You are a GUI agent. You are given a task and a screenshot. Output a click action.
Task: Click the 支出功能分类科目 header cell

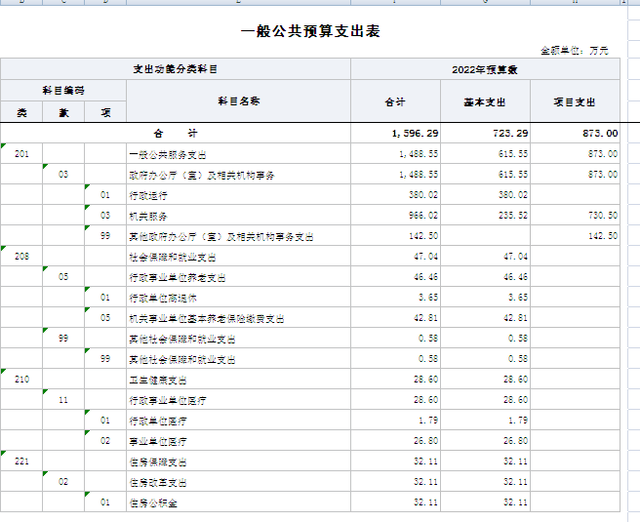(175, 69)
